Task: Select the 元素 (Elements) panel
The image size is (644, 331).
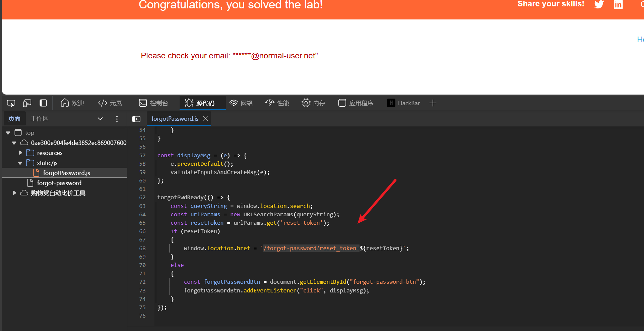Action: [110, 103]
